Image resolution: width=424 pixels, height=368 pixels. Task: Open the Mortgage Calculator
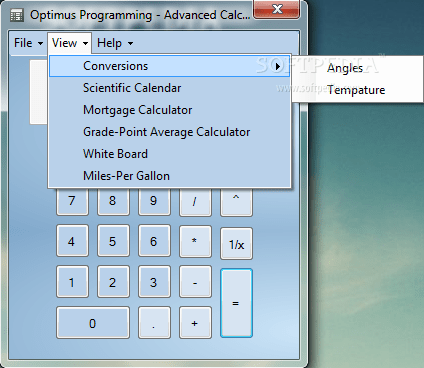click(x=169, y=110)
